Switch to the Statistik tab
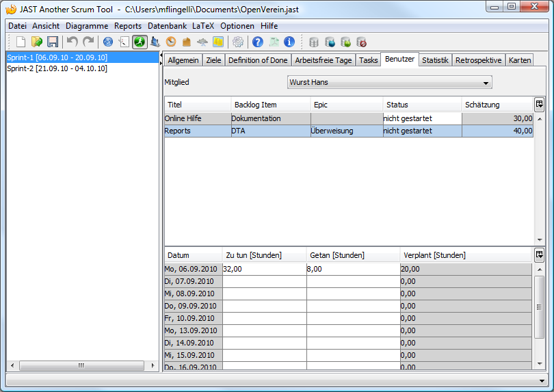This screenshot has height=392, width=554. [x=435, y=60]
